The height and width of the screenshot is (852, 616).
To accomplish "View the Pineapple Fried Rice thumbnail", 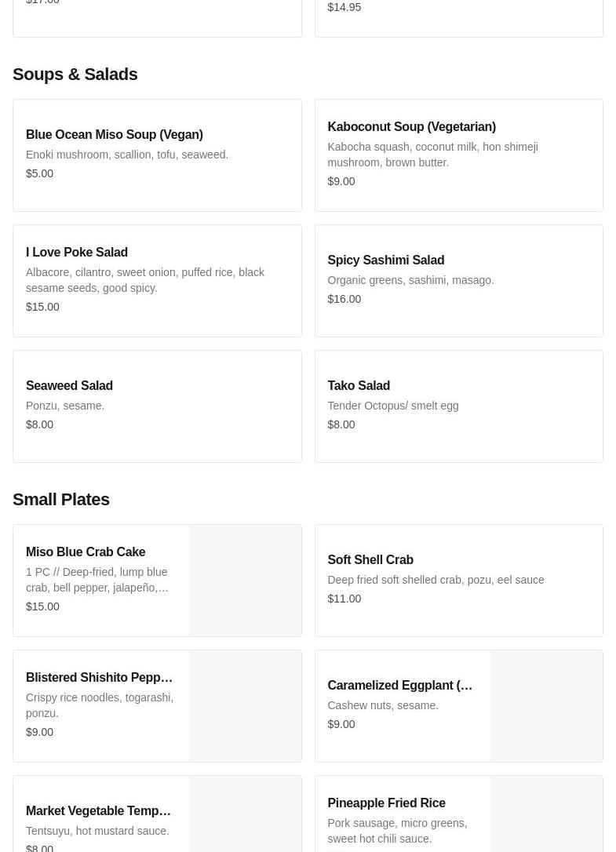I will tap(547, 816).
